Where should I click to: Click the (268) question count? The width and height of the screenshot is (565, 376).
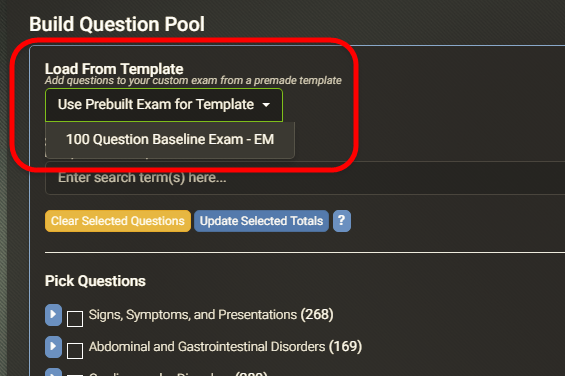pyautogui.click(x=317, y=315)
